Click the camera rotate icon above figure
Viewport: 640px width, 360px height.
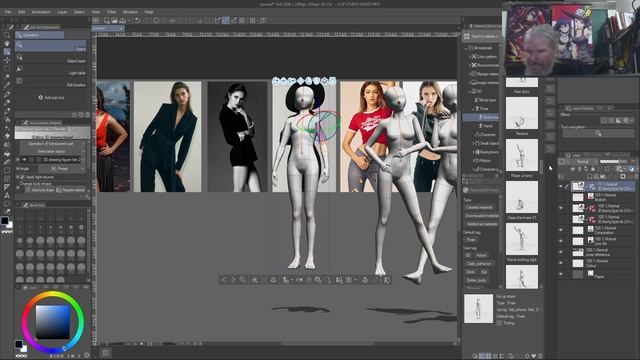coord(276,81)
